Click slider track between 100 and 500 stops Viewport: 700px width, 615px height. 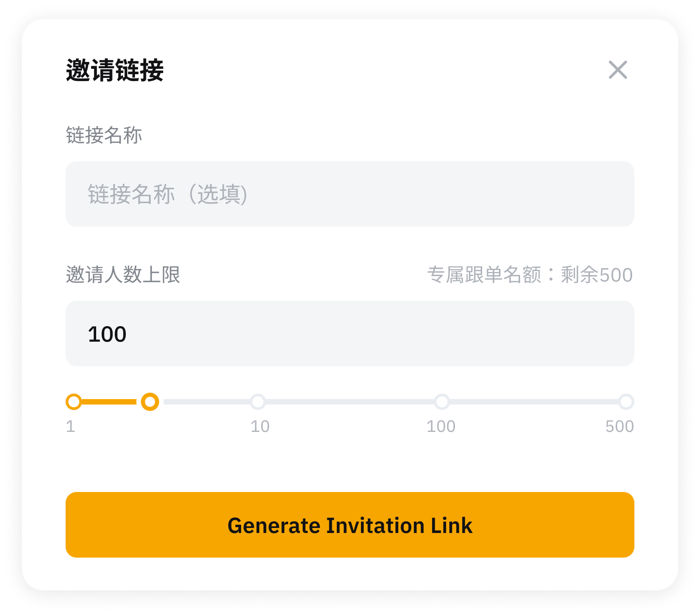point(533,402)
